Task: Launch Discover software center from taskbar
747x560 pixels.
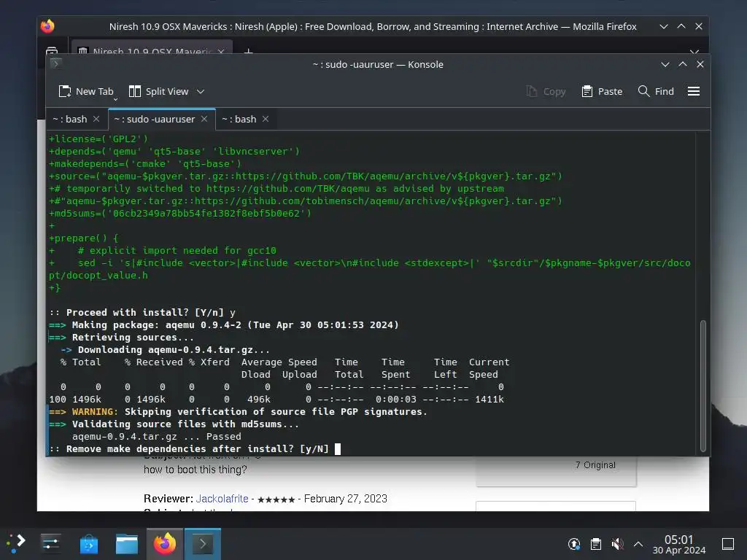Action: tap(88, 543)
